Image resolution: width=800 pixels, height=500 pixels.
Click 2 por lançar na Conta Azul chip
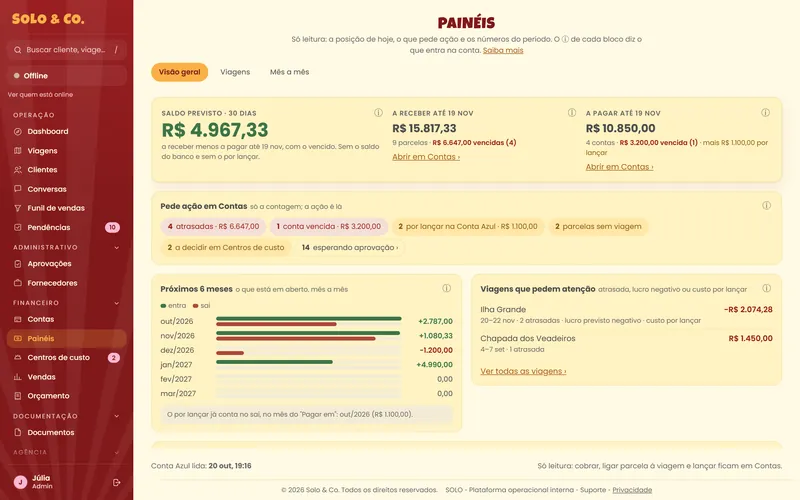click(x=468, y=227)
